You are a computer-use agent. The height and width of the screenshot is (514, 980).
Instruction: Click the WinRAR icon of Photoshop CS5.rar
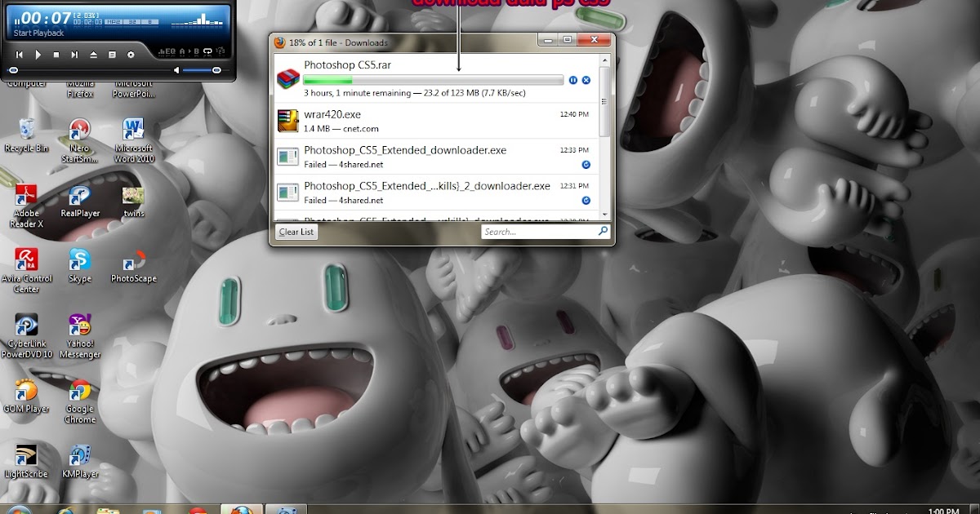pyautogui.click(x=287, y=78)
